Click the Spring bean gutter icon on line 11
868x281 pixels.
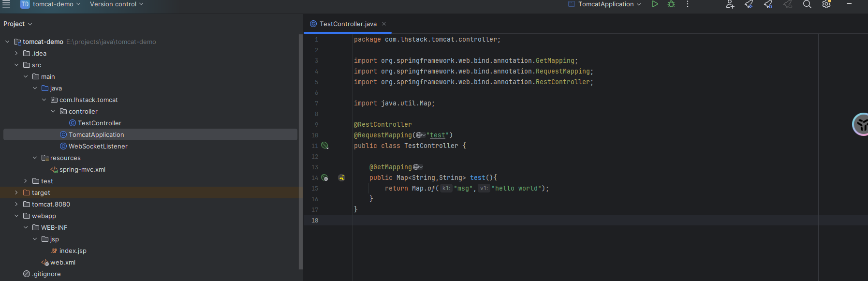325,146
